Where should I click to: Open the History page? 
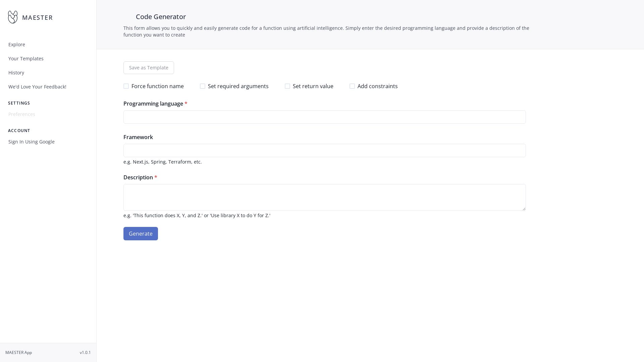point(16,72)
